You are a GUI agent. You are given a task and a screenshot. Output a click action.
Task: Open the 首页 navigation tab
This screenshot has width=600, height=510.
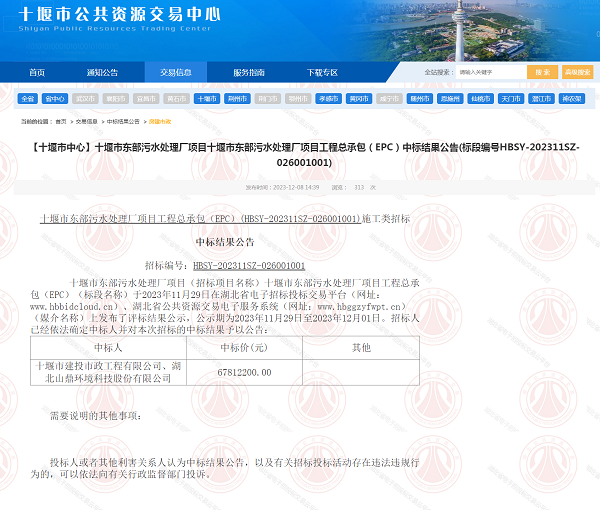coord(37,73)
